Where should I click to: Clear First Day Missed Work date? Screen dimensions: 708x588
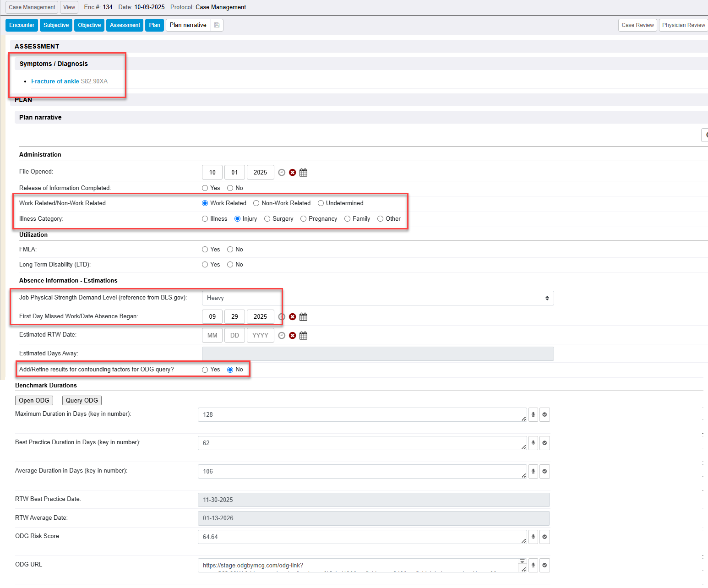292,317
